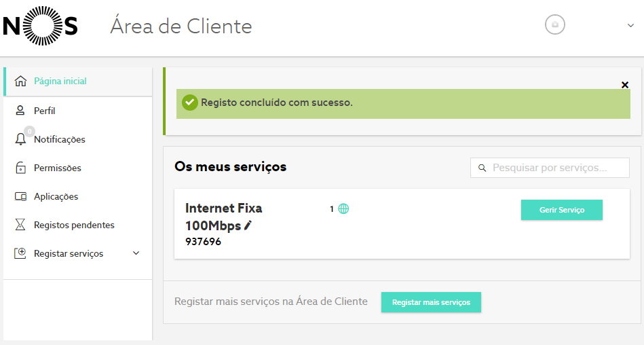Open the account dropdown arrow in header
The height and width of the screenshot is (345, 644).
pyautogui.click(x=630, y=26)
